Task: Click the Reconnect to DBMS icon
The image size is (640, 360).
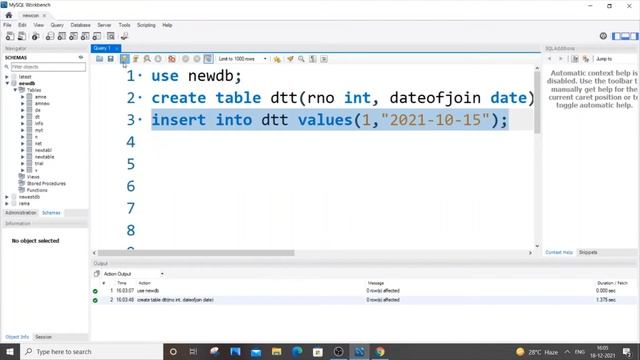Action: pos(124,36)
